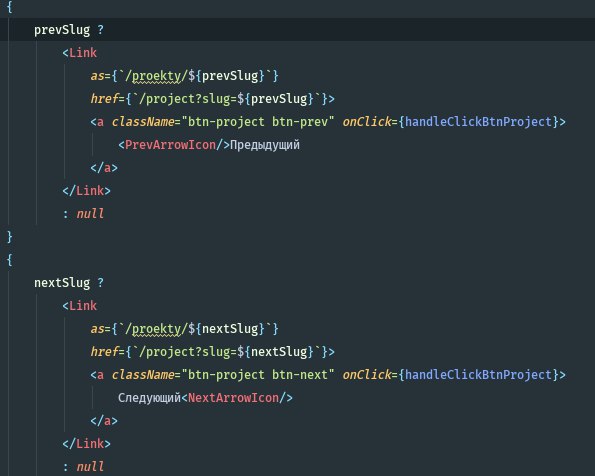
Task: Click 'null' in the prevSlug ternary else branch
Action: coord(90,214)
